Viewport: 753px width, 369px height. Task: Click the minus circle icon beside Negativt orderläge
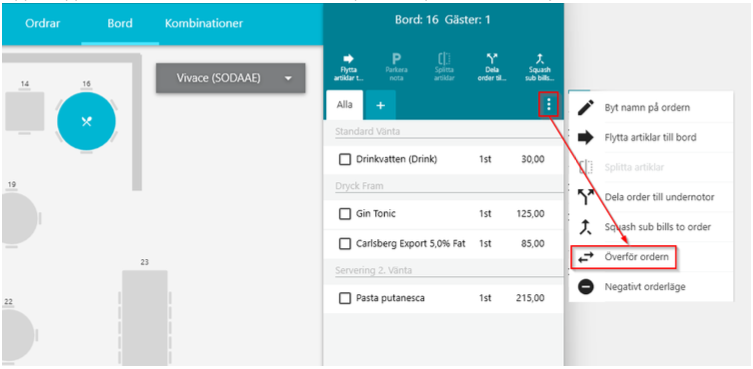585,287
